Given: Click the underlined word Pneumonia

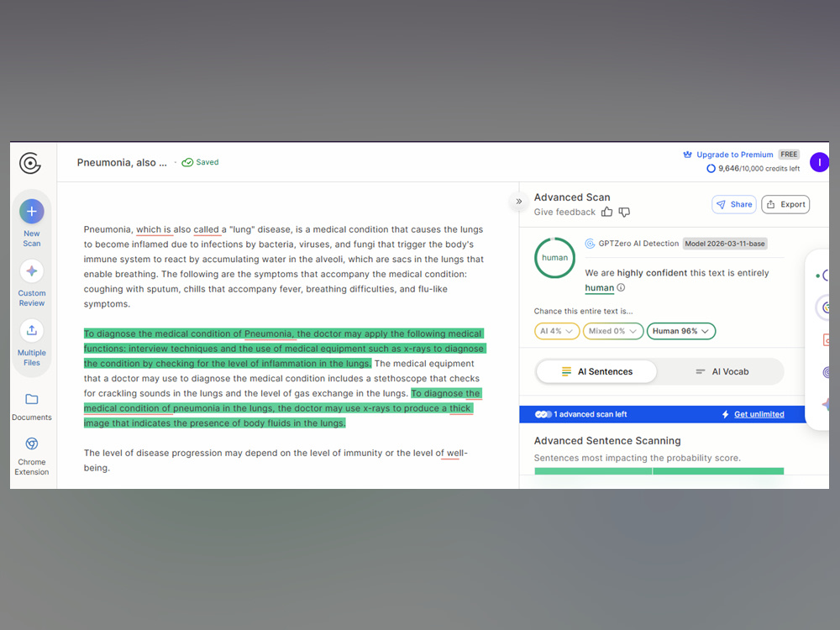Looking at the screenshot, I should coord(268,333).
